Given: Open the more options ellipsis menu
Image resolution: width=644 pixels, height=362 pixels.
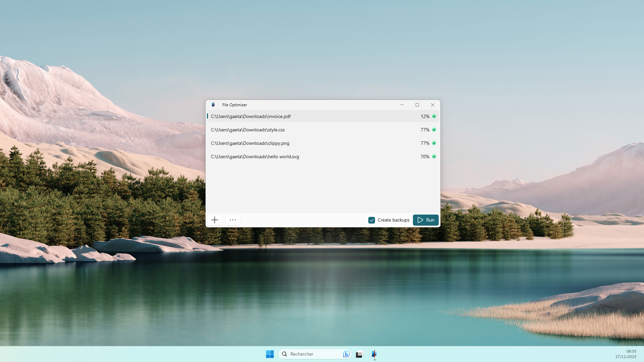Looking at the screenshot, I should tap(233, 220).
